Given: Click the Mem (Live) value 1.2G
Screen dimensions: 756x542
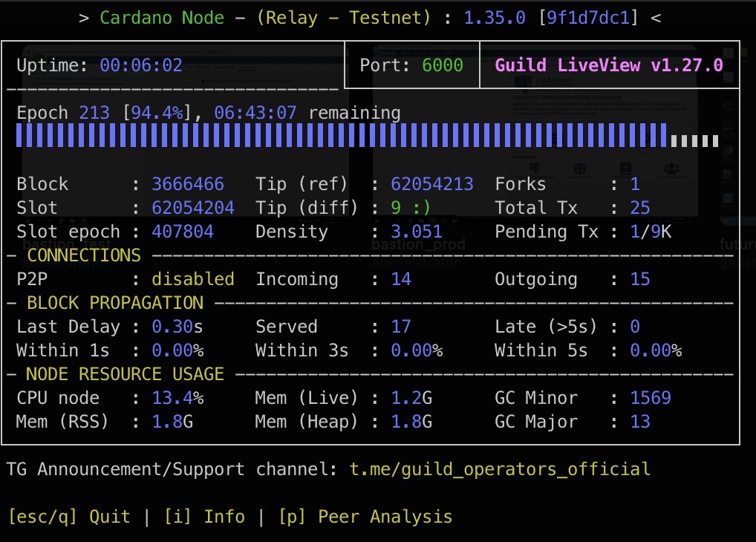Looking at the screenshot, I should 411,398.
